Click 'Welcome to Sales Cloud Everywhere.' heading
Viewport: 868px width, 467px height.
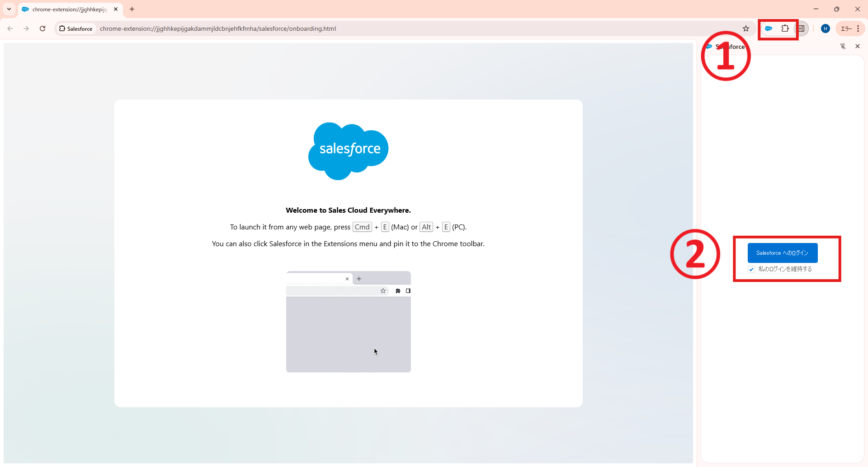(348, 210)
